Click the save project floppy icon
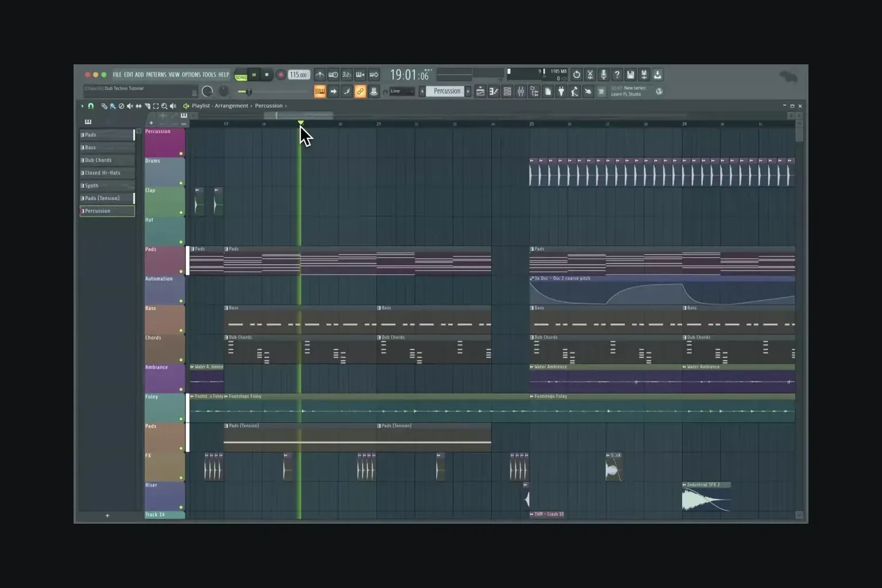 pyautogui.click(x=630, y=75)
